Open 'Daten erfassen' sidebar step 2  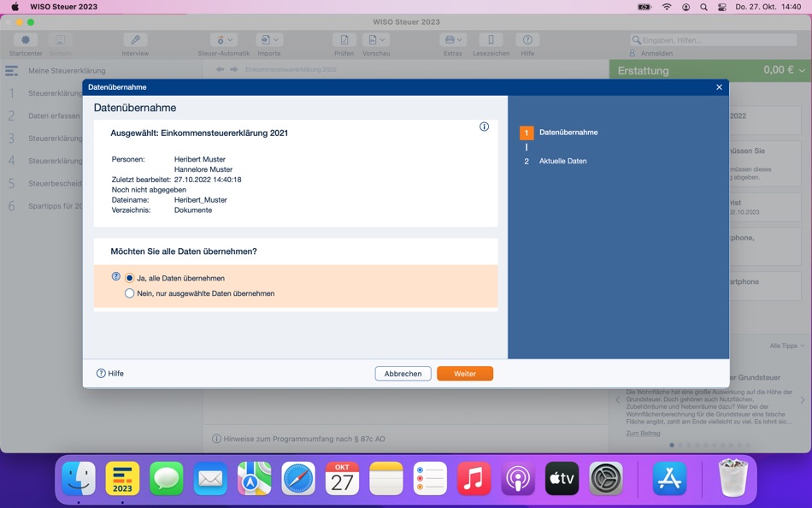[44, 115]
